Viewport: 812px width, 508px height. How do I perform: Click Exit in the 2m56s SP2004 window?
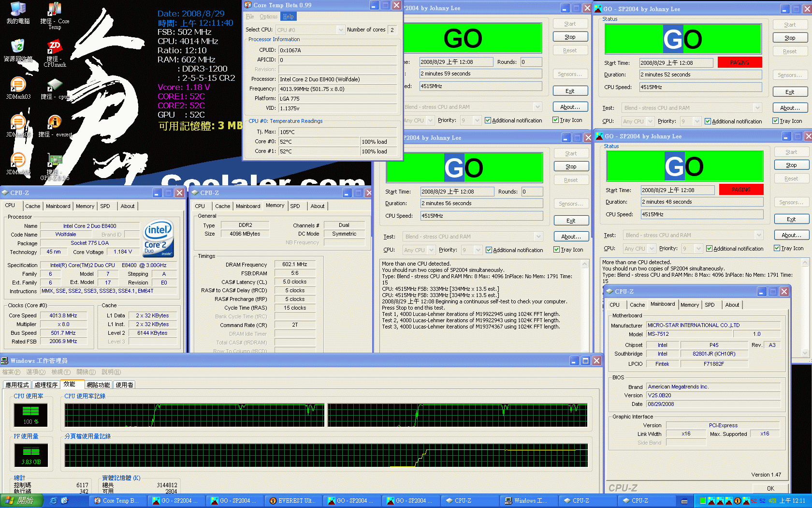point(571,221)
